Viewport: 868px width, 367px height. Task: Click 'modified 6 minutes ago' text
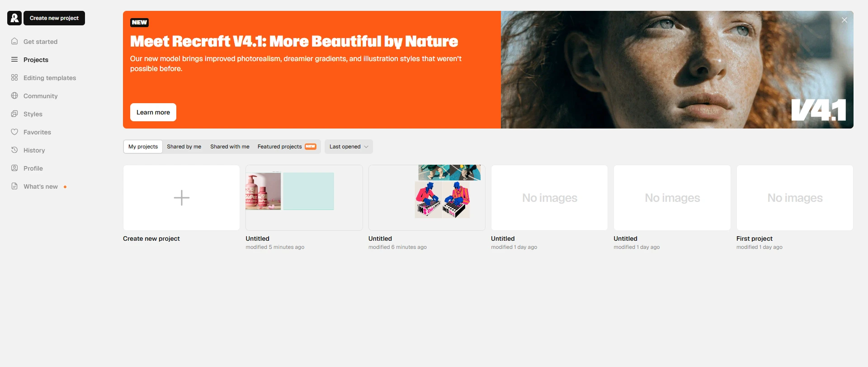[x=397, y=247]
